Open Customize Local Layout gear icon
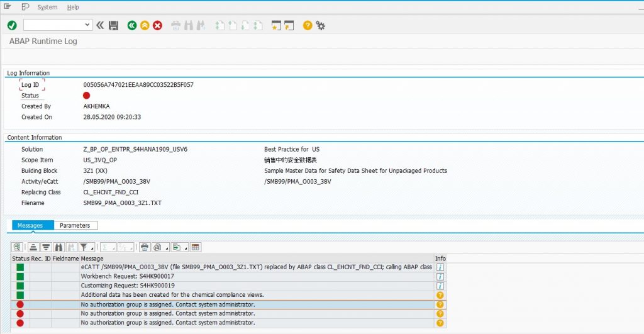The width and height of the screenshot is (644, 334). pyautogui.click(x=320, y=25)
